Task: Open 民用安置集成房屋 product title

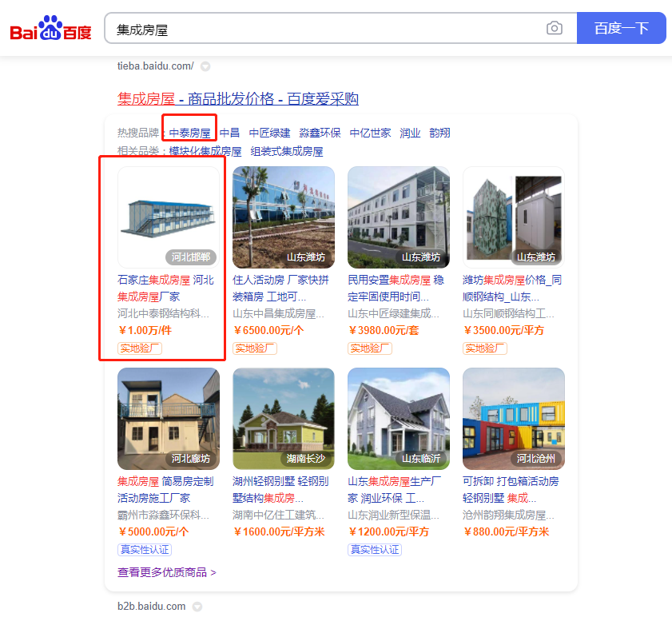Action: pyautogui.click(x=389, y=281)
